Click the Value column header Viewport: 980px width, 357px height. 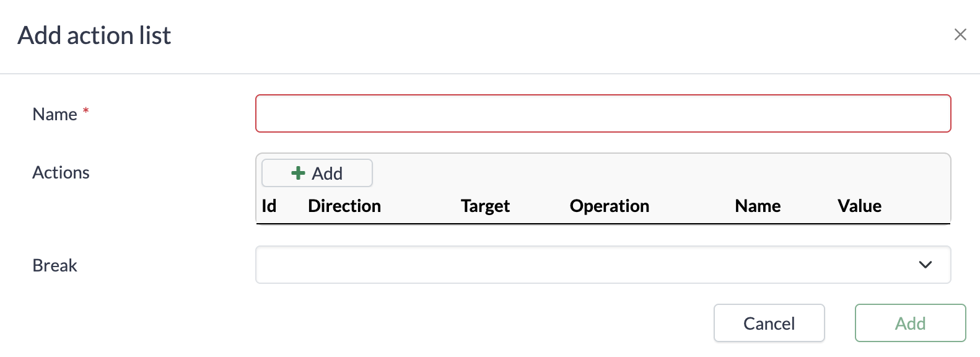click(x=859, y=206)
